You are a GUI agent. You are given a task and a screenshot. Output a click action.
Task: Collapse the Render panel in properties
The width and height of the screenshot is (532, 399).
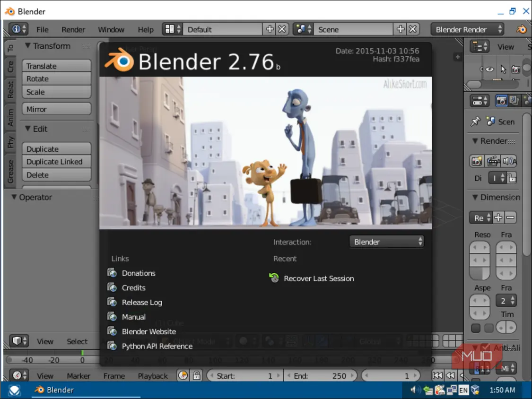point(475,141)
